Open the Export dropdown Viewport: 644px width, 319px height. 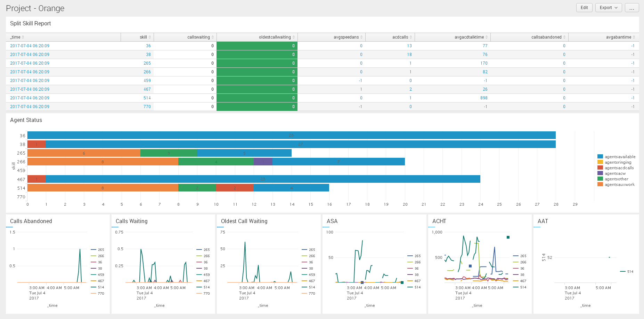[608, 8]
